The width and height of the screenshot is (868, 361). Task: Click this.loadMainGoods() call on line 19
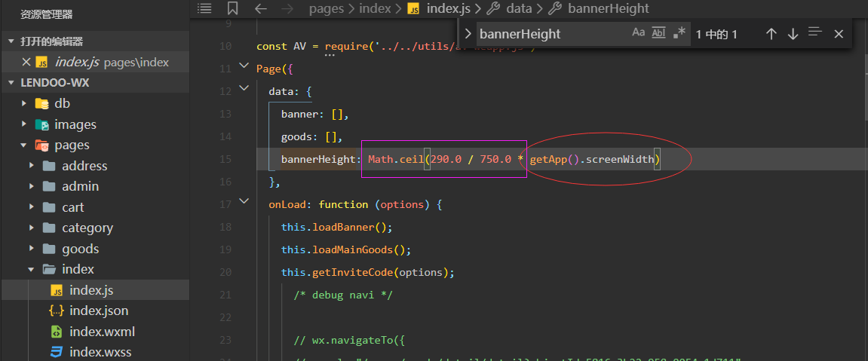[x=346, y=250]
